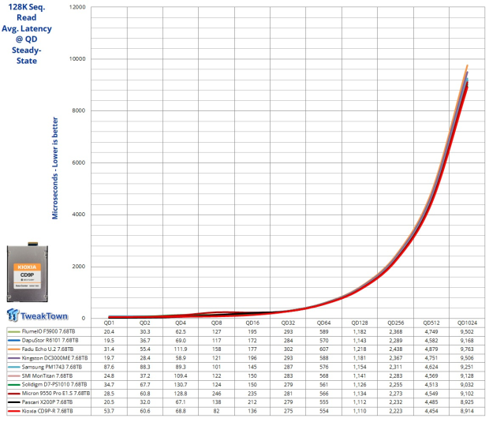489x448 pixels.
Task: Select the 'Fadu Echo U.2 7.68TB' legend label
Action: coord(47,349)
